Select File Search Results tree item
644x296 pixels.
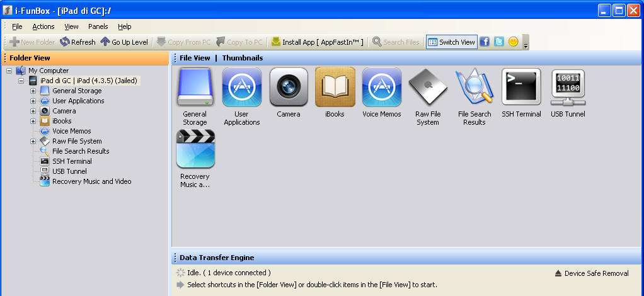pyautogui.click(x=81, y=151)
